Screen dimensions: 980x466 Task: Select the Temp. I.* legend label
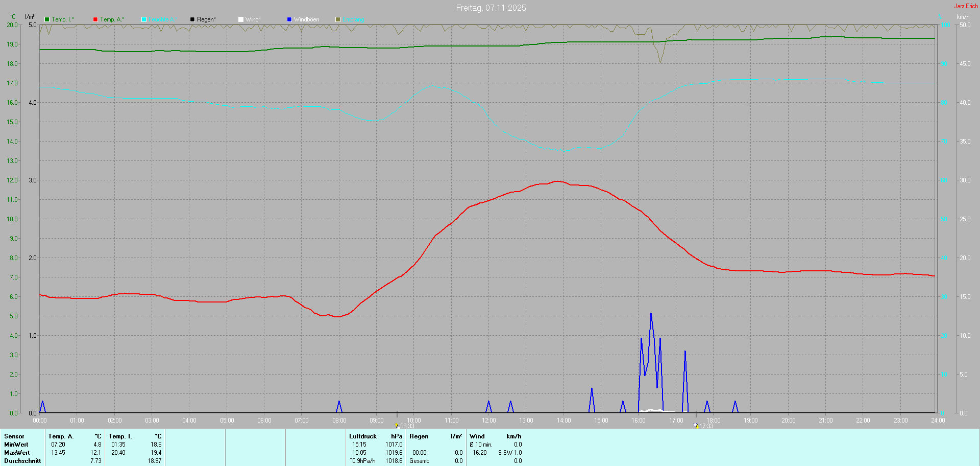[63, 19]
